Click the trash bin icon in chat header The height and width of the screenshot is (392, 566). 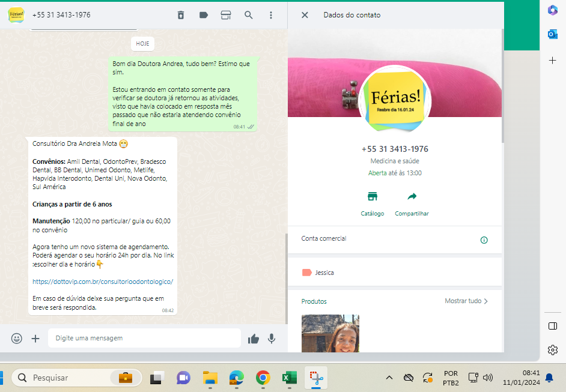tap(181, 15)
